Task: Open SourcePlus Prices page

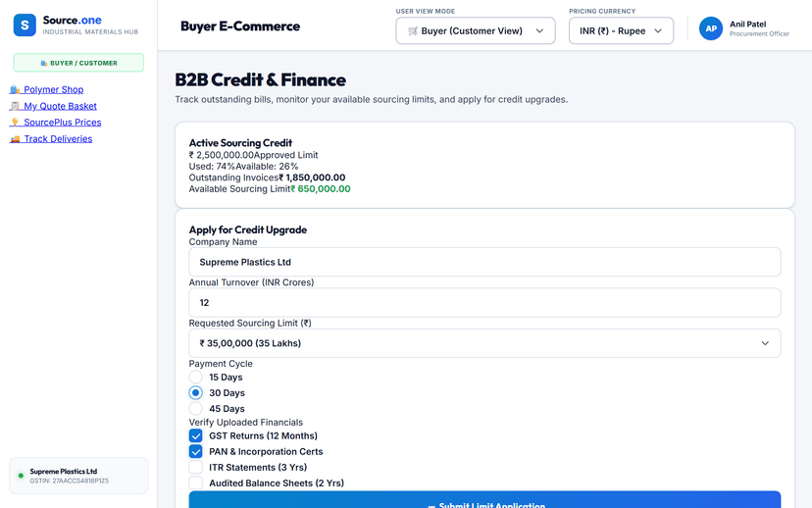Action: pyautogui.click(x=56, y=123)
